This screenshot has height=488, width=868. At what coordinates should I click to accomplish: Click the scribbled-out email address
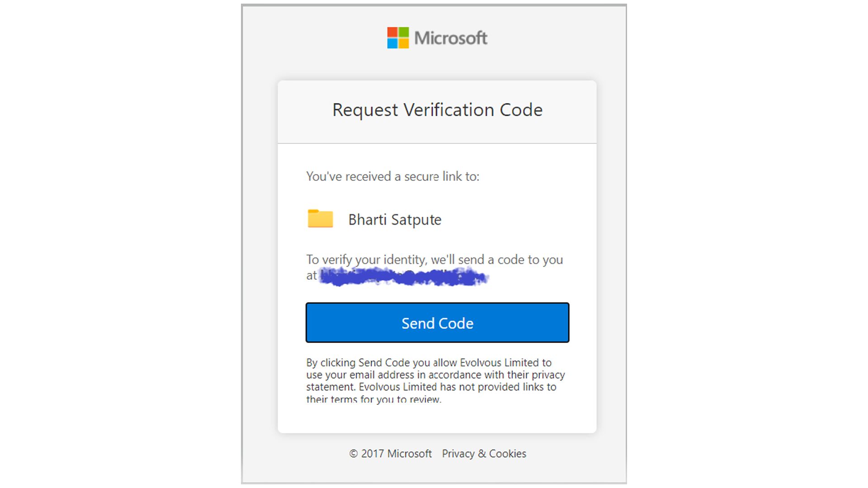coord(403,276)
